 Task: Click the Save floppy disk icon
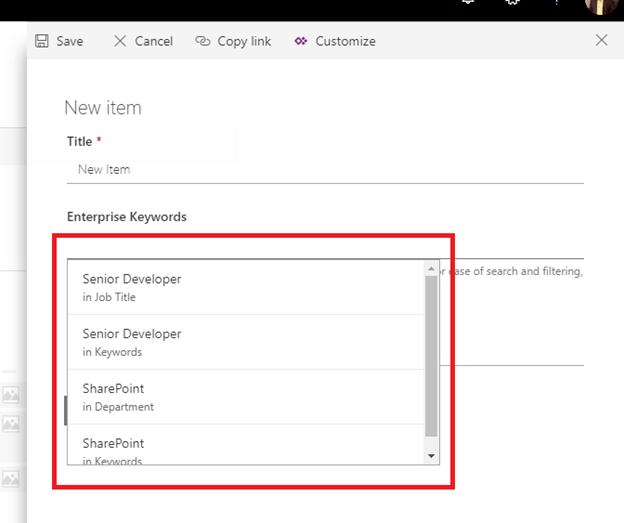coord(42,41)
